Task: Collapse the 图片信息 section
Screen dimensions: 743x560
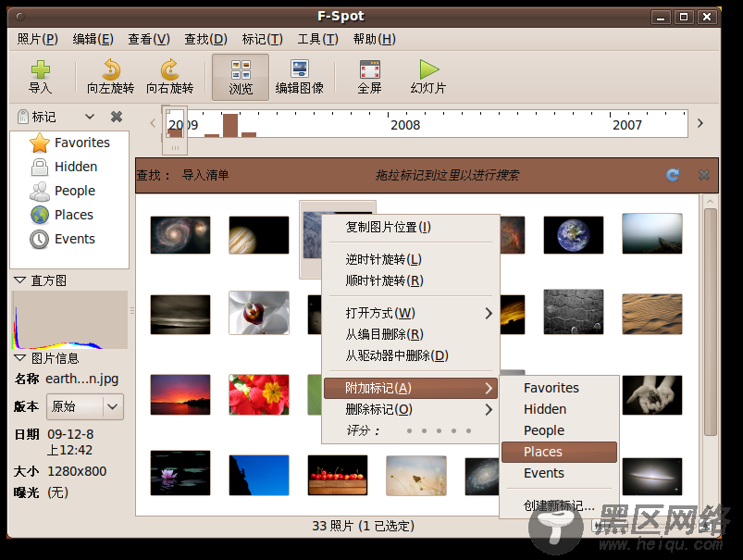Action: pos(19,357)
